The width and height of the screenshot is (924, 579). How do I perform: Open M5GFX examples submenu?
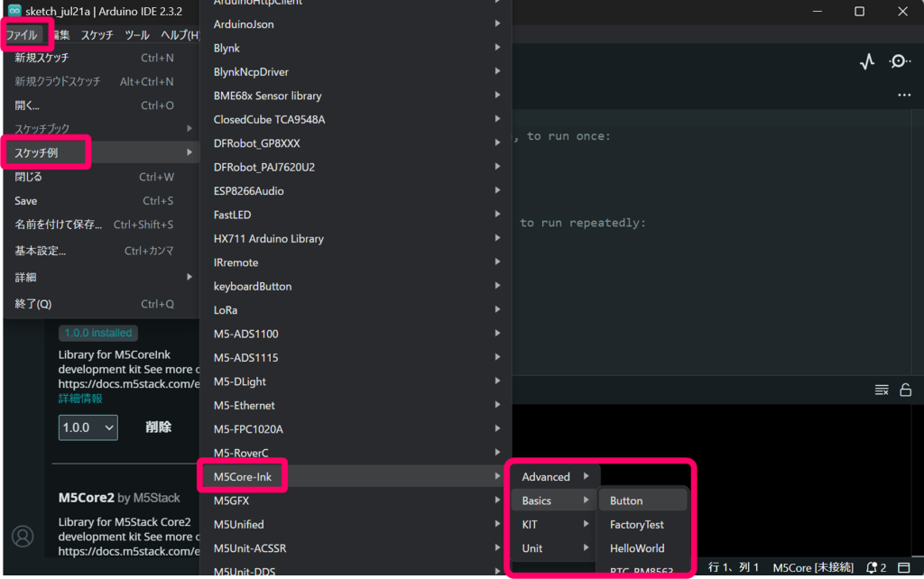[356, 501]
